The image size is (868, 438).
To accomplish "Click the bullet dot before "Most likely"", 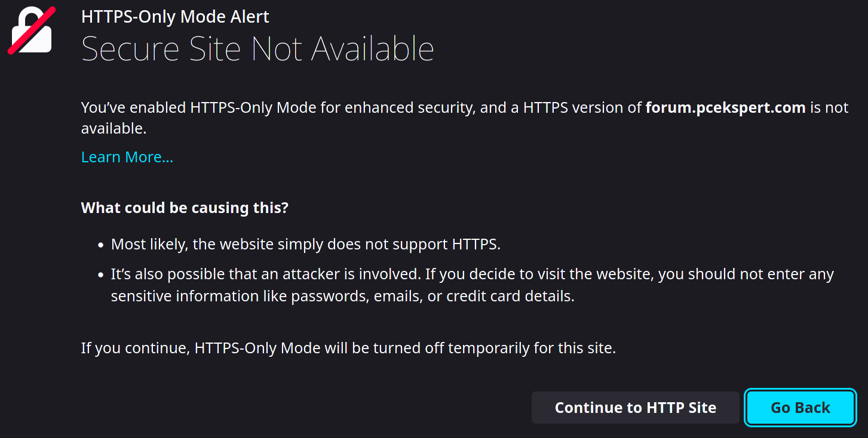I will click(x=100, y=245).
